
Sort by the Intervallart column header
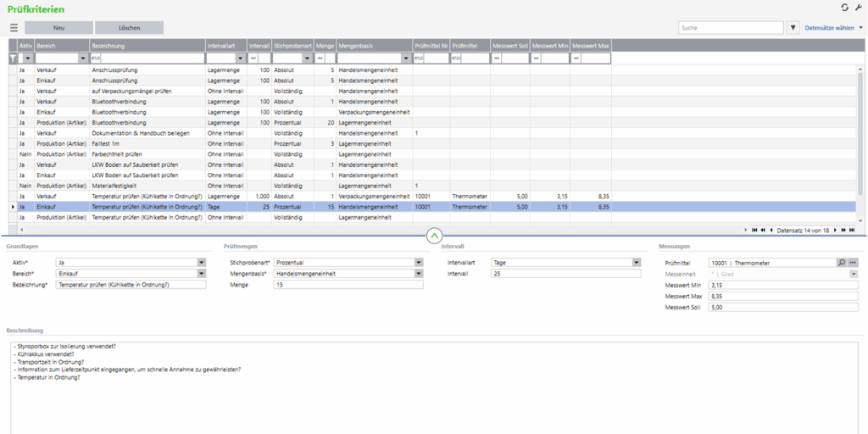pos(225,46)
